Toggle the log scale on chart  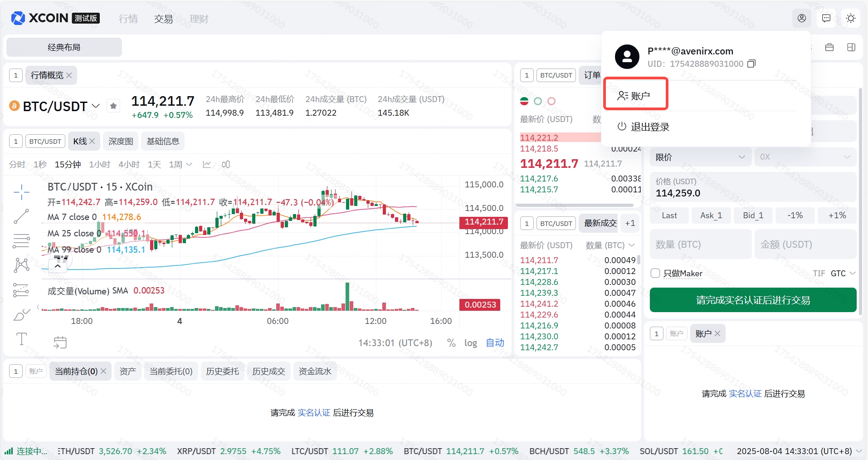(470, 343)
